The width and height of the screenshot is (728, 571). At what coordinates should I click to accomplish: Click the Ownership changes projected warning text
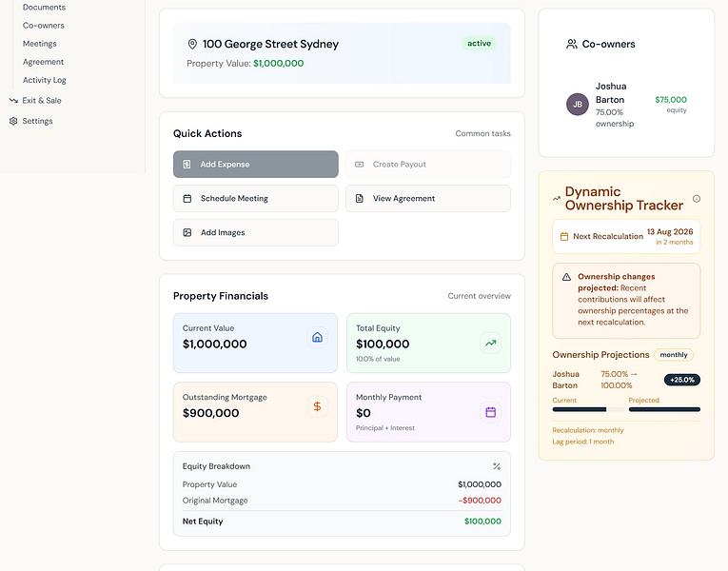tap(633, 300)
